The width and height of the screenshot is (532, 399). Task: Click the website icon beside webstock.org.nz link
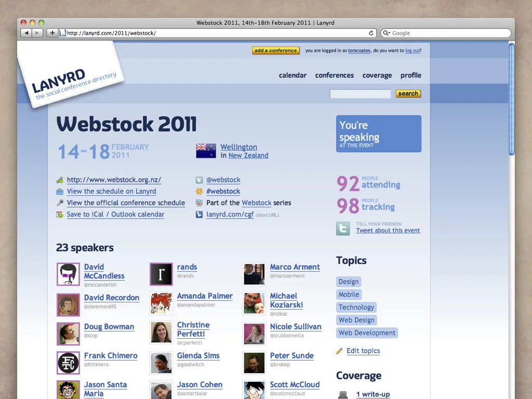pos(60,180)
